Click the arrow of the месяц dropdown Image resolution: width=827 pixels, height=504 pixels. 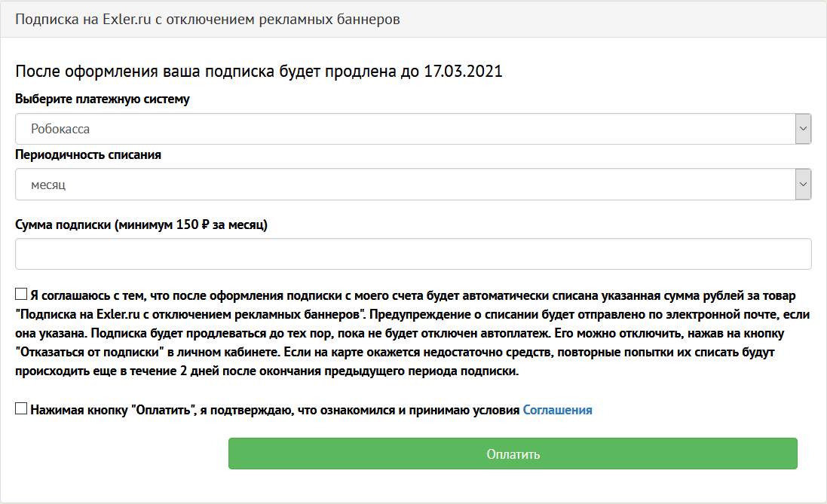click(803, 185)
